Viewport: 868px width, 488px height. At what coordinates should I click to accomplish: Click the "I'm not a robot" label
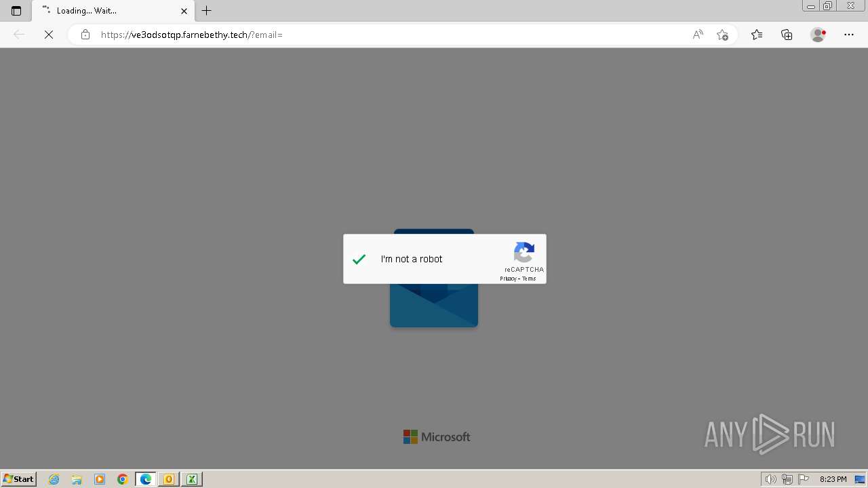click(x=412, y=259)
